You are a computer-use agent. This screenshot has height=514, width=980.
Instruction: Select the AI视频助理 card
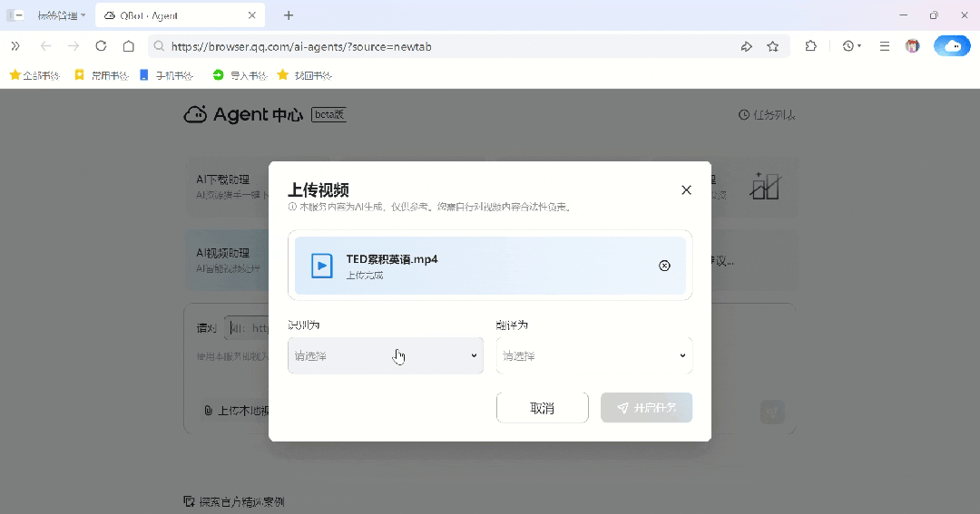pyautogui.click(x=228, y=260)
